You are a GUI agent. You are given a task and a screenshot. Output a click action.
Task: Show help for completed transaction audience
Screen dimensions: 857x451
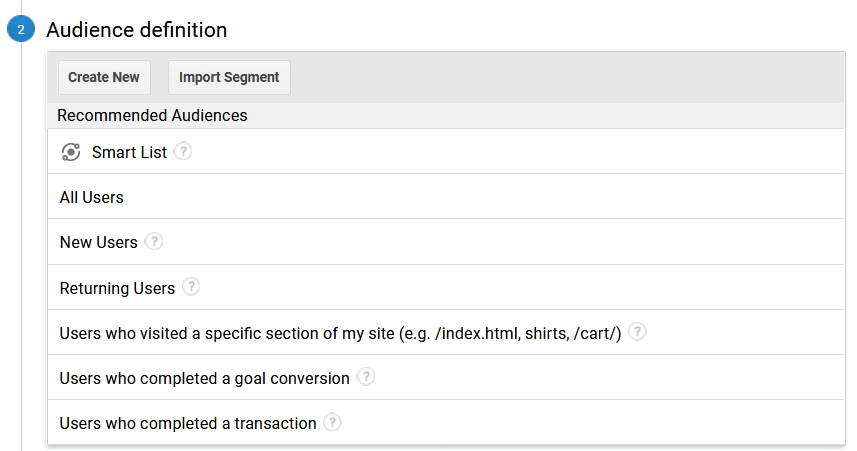click(x=332, y=422)
